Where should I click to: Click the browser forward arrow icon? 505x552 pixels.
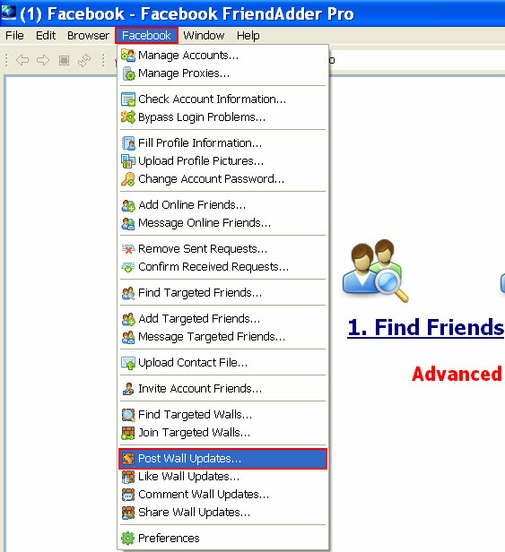tap(43, 61)
